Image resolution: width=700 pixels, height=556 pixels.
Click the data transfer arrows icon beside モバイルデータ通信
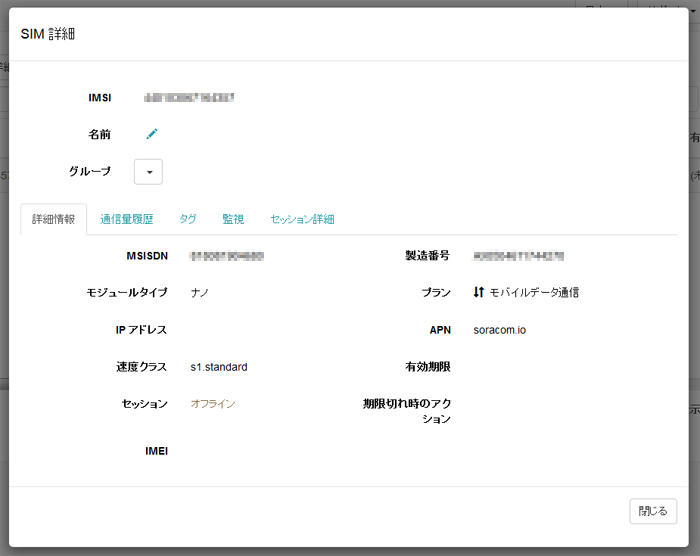pyautogui.click(x=479, y=292)
